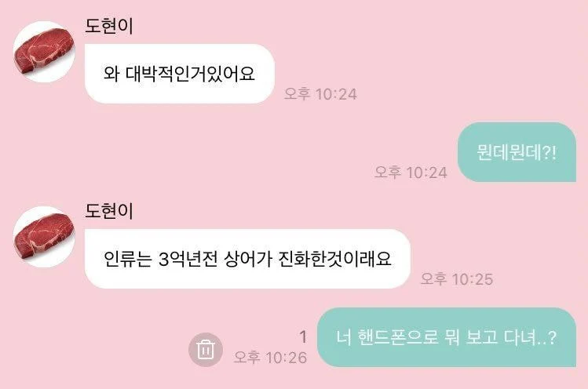Click the word 진화한것이래요 in the message
The width and height of the screenshot is (588, 389).
pyautogui.click(x=335, y=259)
